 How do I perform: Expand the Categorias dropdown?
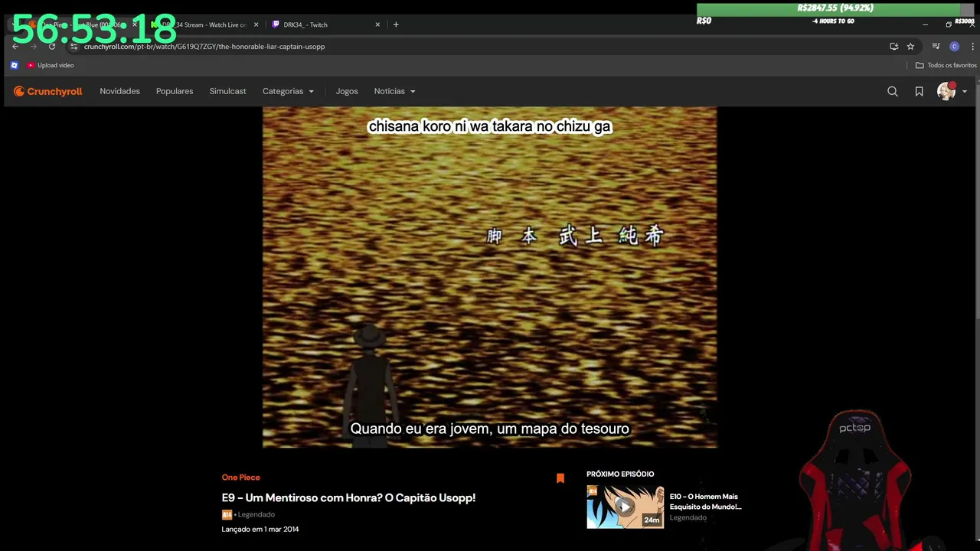(x=288, y=91)
